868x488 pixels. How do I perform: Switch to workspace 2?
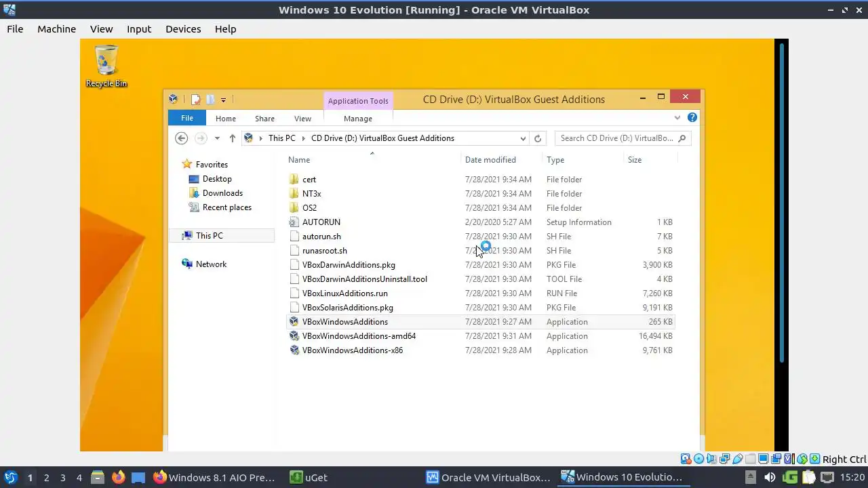[x=46, y=477]
